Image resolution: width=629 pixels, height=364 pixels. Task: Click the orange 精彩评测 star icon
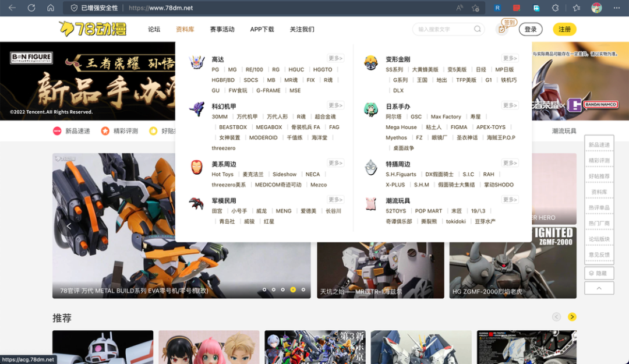105,131
